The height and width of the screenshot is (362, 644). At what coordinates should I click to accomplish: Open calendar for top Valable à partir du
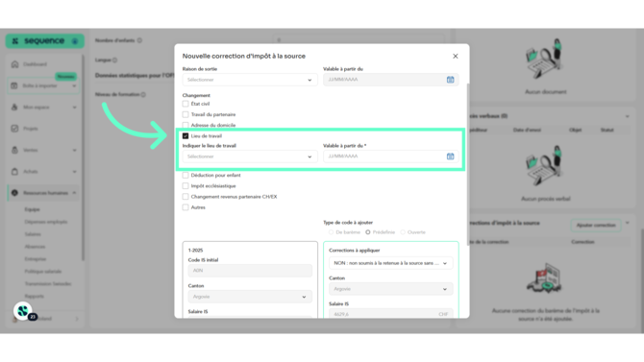450,80
